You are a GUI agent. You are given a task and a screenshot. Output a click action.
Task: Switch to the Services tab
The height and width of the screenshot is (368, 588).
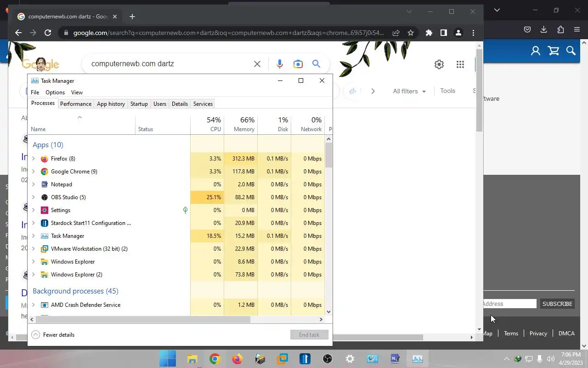pyautogui.click(x=203, y=104)
